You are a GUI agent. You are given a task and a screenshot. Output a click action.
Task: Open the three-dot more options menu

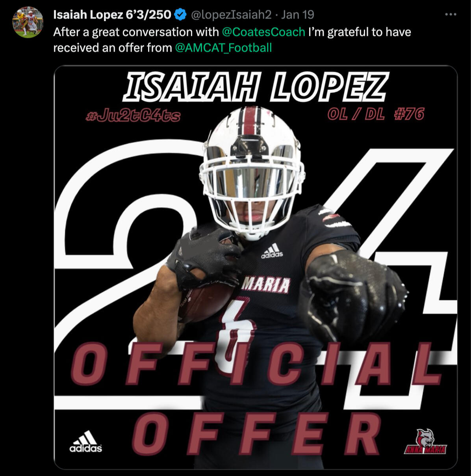pyautogui.click(x=450, y=15)
